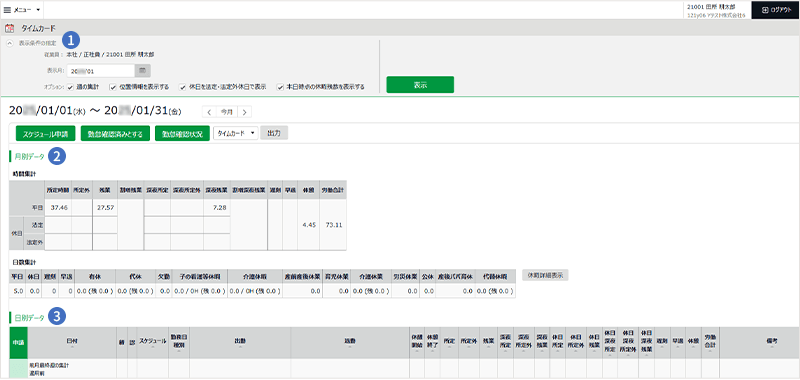Open the タイムカード output type dropdown

236,133
